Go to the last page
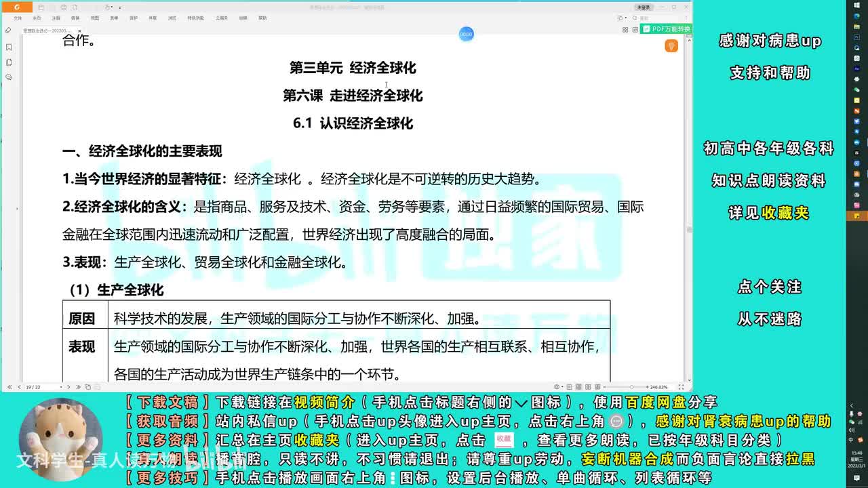The image size is (868, 488). coord(78,387)
